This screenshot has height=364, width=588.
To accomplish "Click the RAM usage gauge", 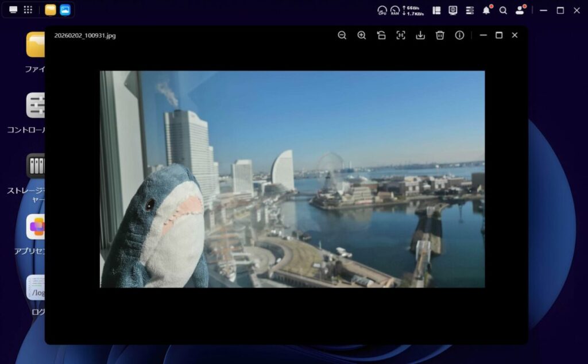I will (395, 10).
